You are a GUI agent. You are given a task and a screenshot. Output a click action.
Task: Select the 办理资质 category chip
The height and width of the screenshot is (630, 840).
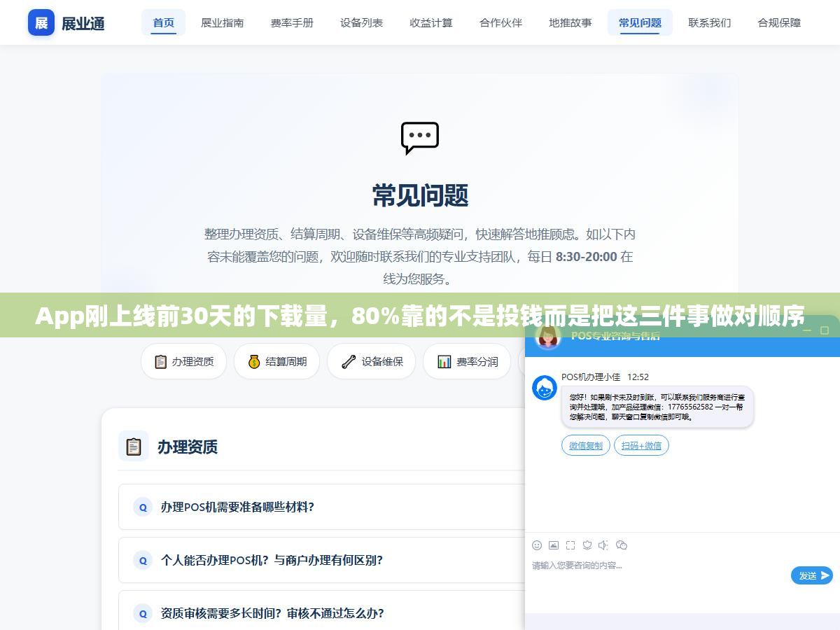183,361
